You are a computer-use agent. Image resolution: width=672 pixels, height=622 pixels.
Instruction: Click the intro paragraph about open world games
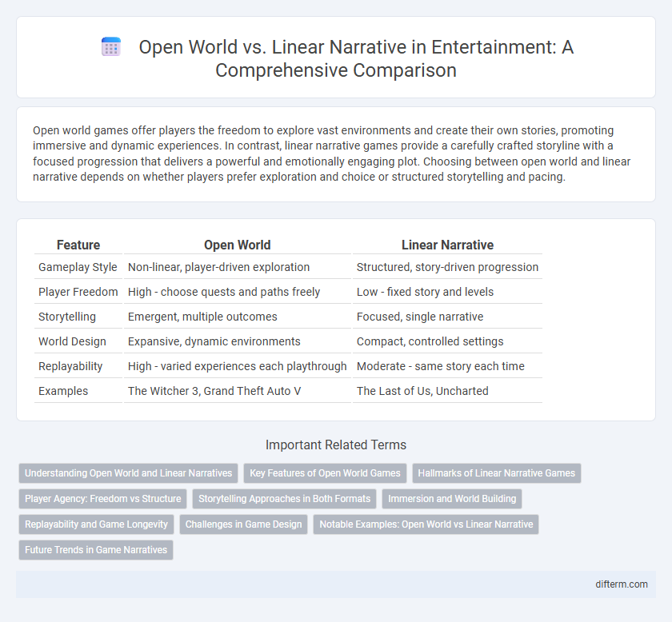pyautogui.click(x=332, y=154)
